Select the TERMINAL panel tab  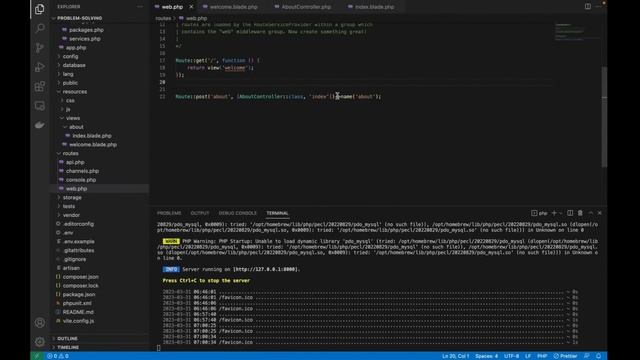point(278,213)
